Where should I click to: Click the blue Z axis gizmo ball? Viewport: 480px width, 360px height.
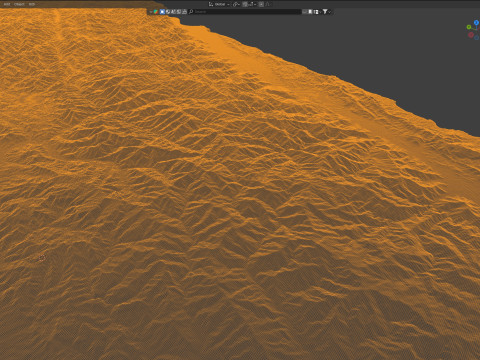[x=476, y=22]
